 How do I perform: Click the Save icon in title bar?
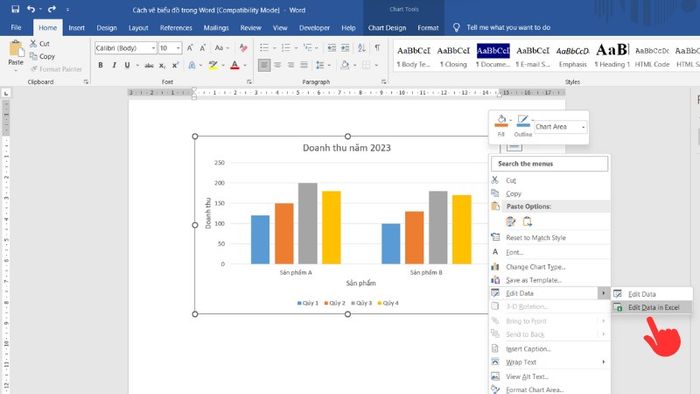(x=15, y=9)
